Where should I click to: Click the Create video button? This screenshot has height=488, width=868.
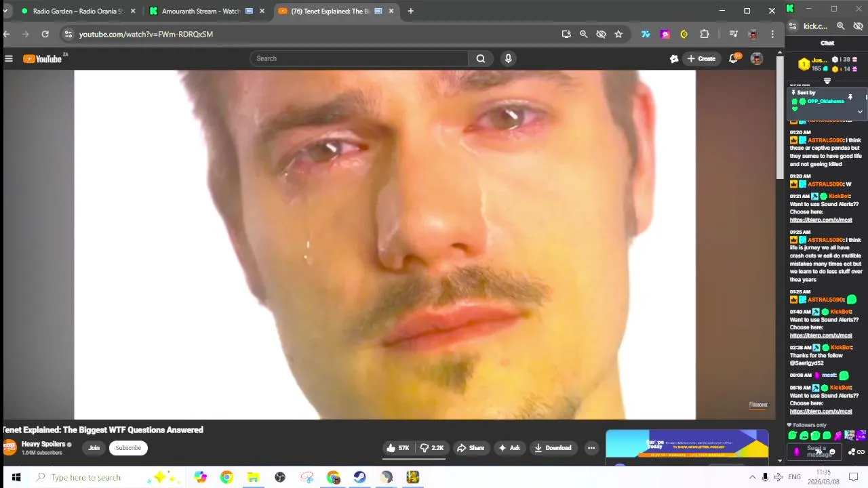(x=701, y=59)
